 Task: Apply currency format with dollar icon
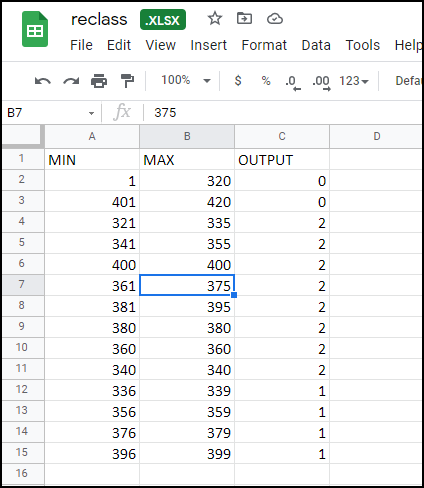[238, 81]
